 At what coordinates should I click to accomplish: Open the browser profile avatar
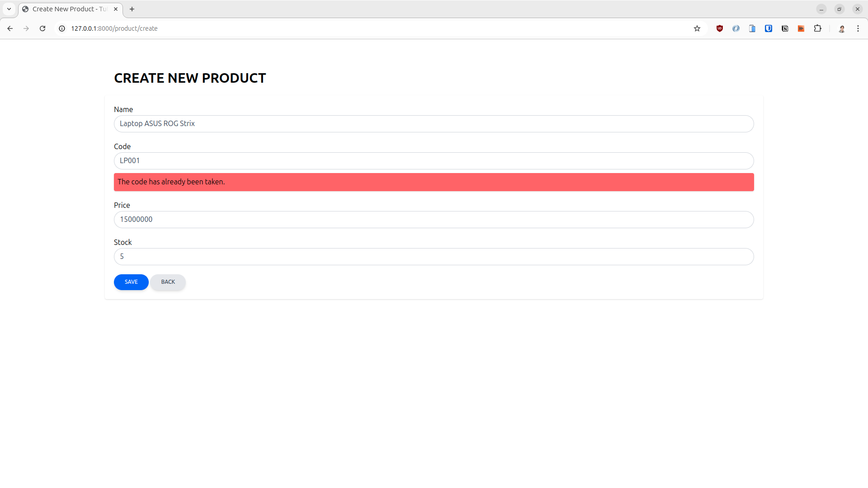pyautogui.click(x=842, y=28)
